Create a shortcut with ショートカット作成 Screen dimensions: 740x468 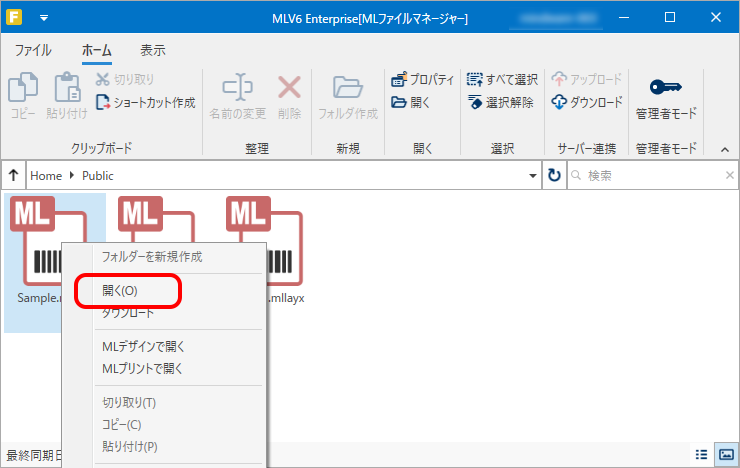click(145, 102)
